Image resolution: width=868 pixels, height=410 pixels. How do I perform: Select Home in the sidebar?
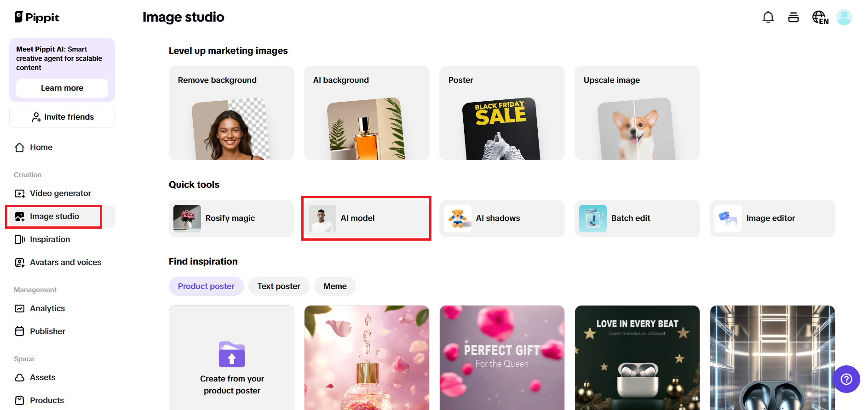coord(40,147)
